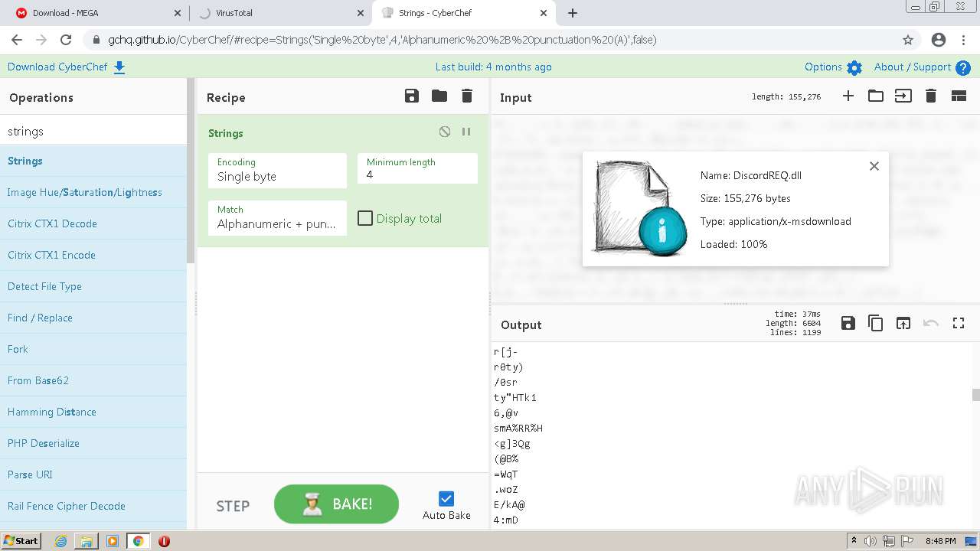The image size is (980, 551).
Task: Click the Last build: 4 months ago text
Action: [x=494, y=67]
